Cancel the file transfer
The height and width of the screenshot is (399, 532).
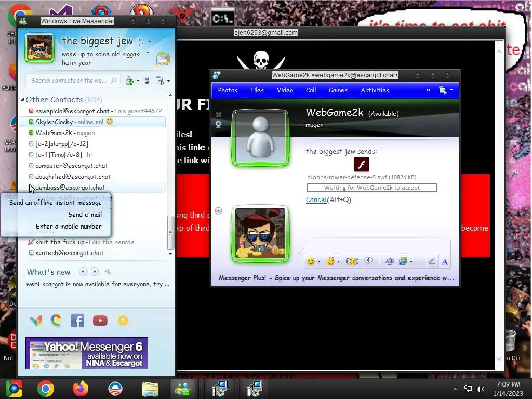tap(316, 200)
